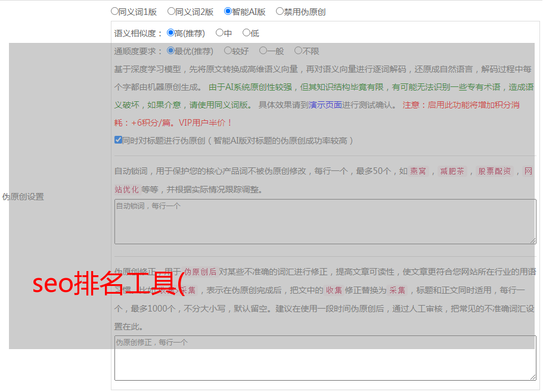The width and height of the screenshot is (543, 392).
Task: Uncheck 同时对标题进行伪原创 checkbox
Action: (x=118, y=141)
